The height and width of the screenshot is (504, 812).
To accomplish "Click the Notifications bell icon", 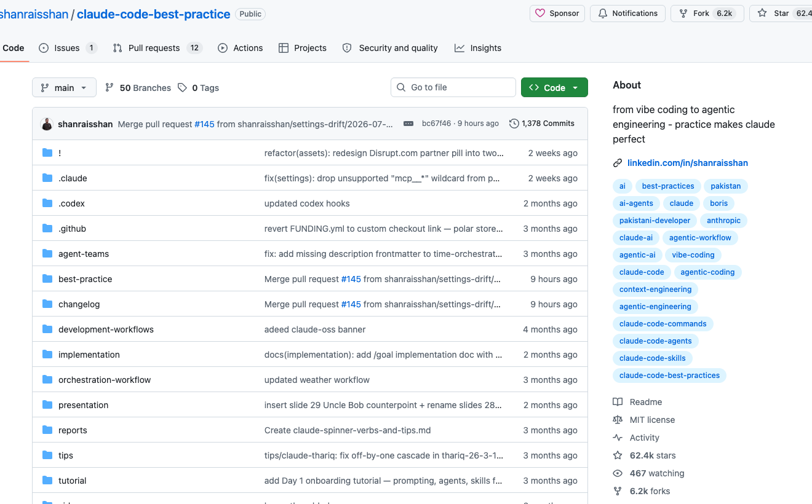I will click(x=603, y=14).
